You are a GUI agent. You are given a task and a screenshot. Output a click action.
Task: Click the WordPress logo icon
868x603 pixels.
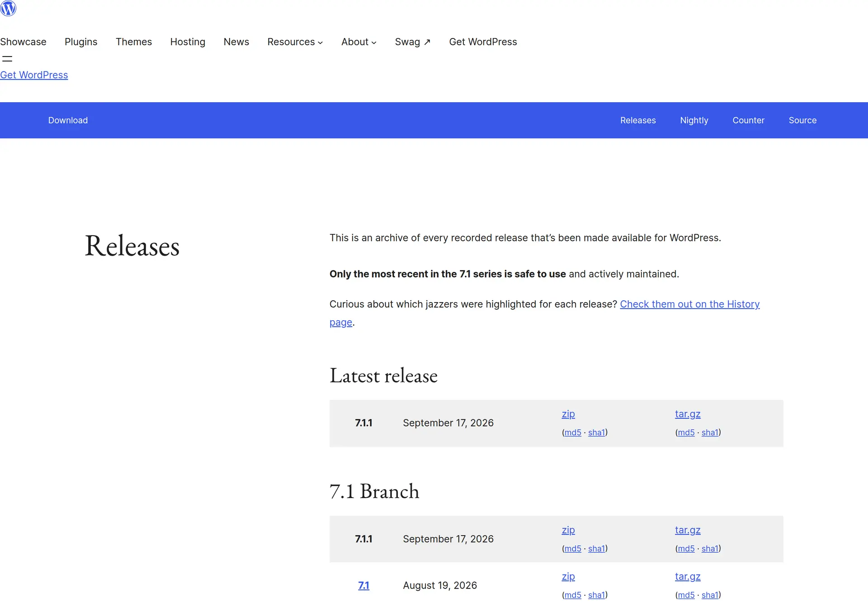[8, 8]
